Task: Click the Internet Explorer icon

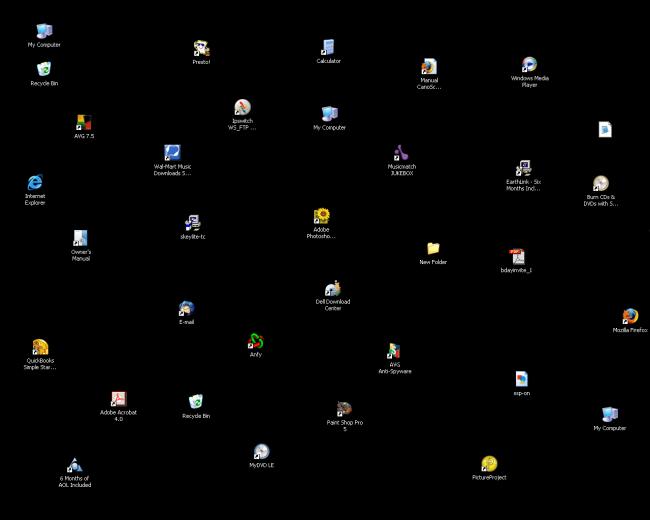Action: point(35,182)
